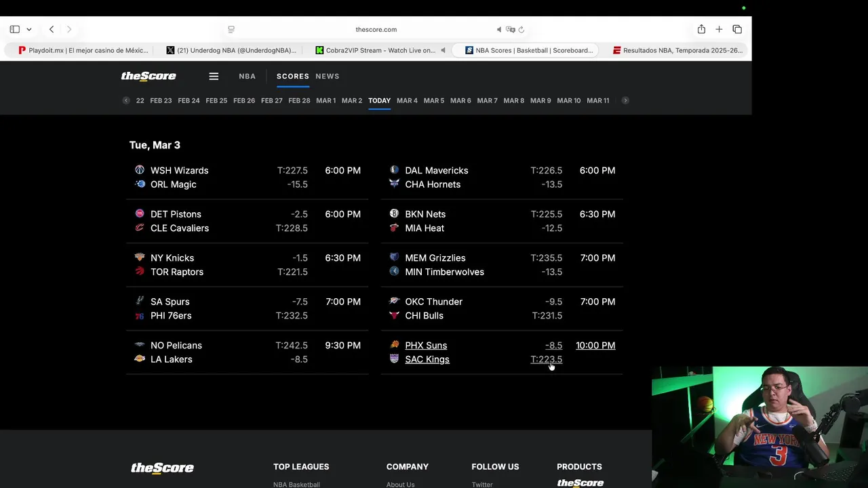Image resolution: width=868 pixels, height=488 pixels.
Task: Open Twitter under Follow Us
Action: tap(482, 484)
